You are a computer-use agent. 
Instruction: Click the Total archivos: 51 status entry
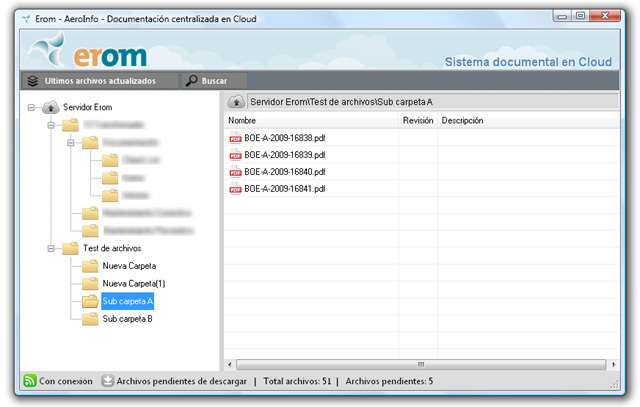click(297, 381)
